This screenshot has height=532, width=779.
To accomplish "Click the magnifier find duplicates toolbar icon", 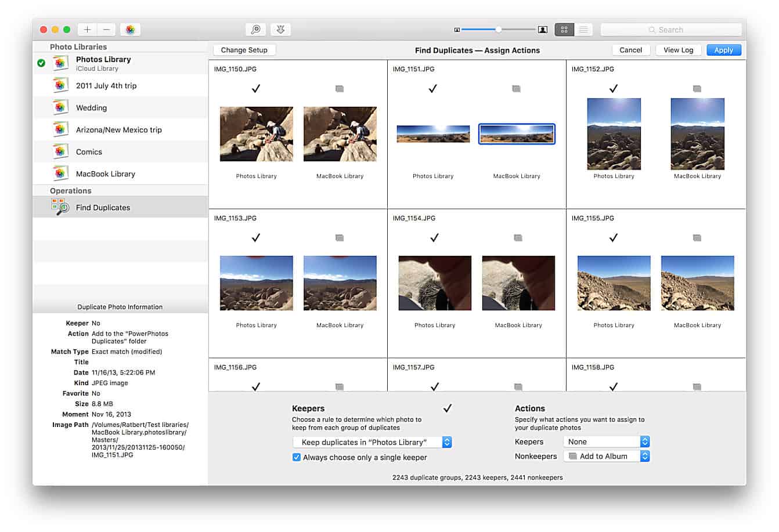I will coord(255,30).
